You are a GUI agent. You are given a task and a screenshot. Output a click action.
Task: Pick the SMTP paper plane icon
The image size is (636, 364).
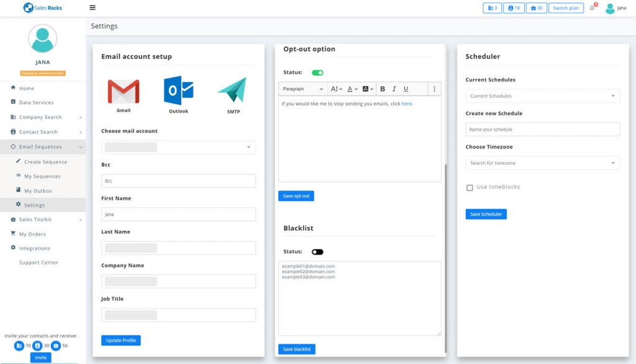(x=232, y=90)
